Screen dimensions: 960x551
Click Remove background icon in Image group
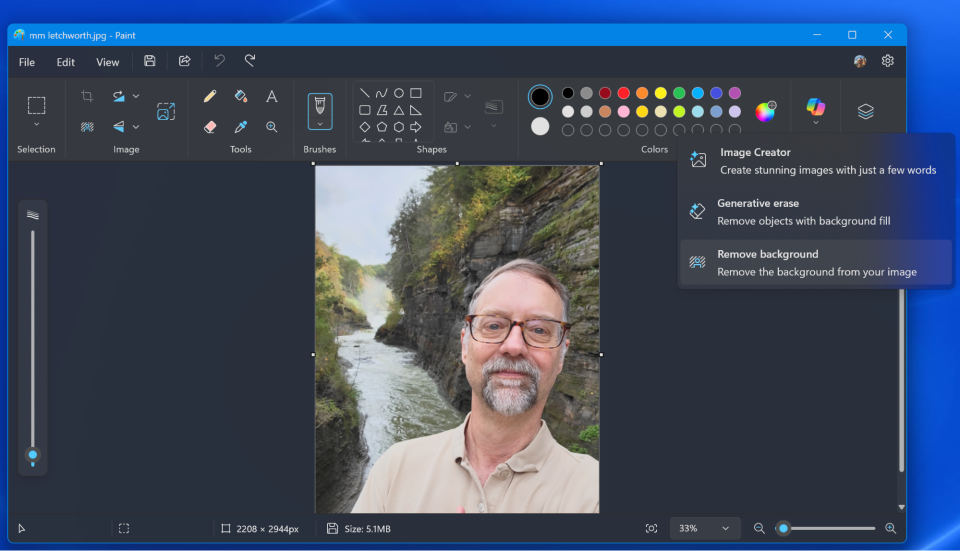coord(87,127)
